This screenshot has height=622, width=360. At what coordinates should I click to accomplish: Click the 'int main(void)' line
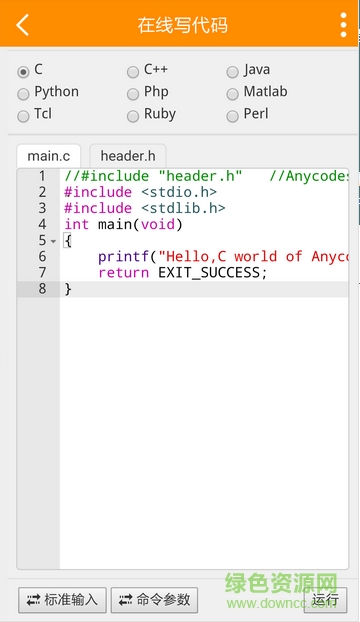tap(123, 225)
